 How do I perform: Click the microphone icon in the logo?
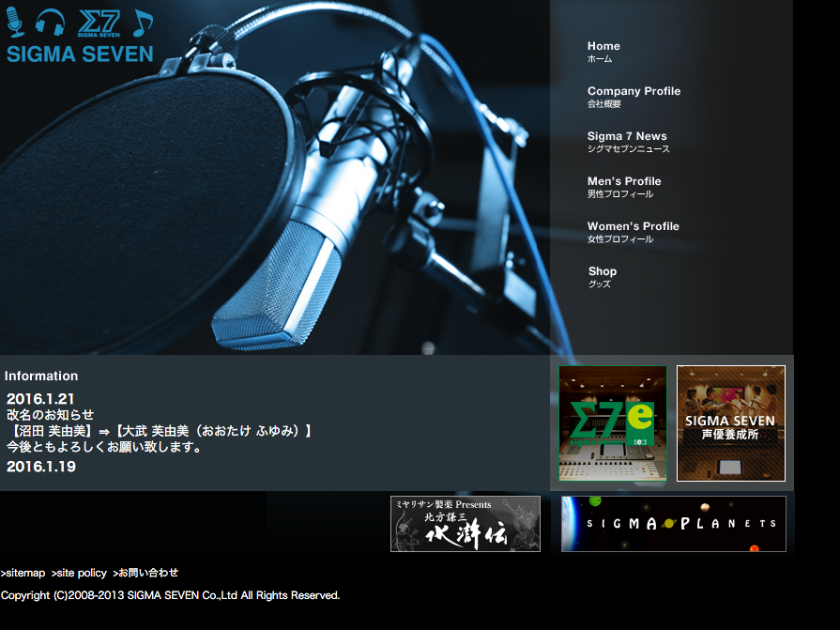click(16, 22)
